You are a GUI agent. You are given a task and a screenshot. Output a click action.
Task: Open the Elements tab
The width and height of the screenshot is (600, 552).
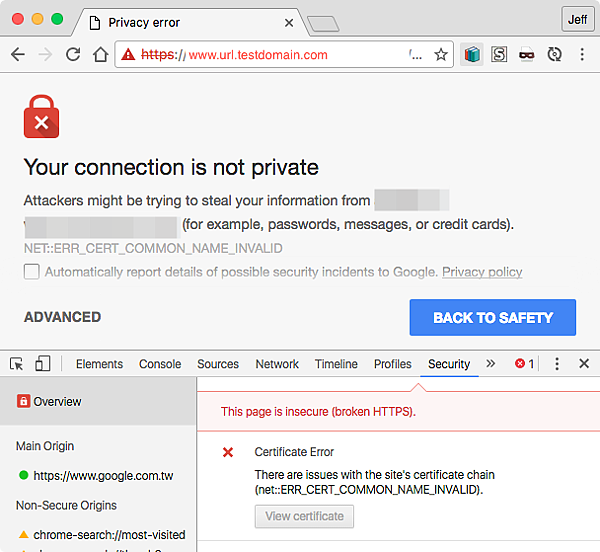99,364
